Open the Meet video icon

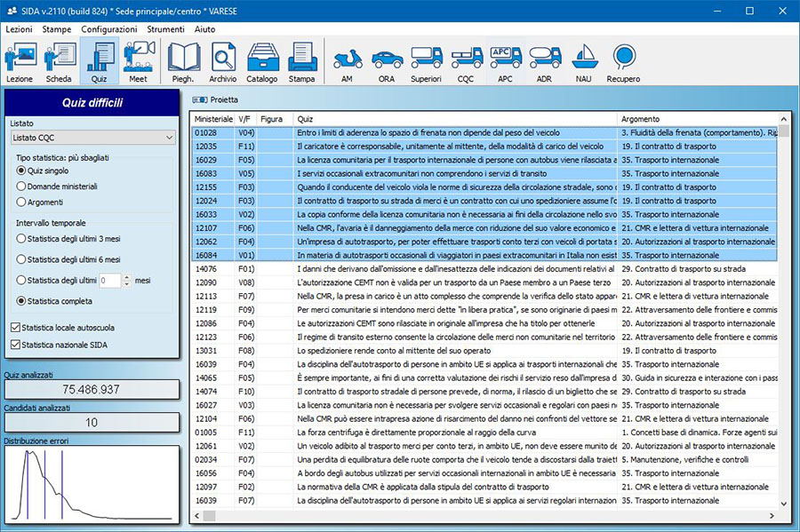(x=138, y=62)
